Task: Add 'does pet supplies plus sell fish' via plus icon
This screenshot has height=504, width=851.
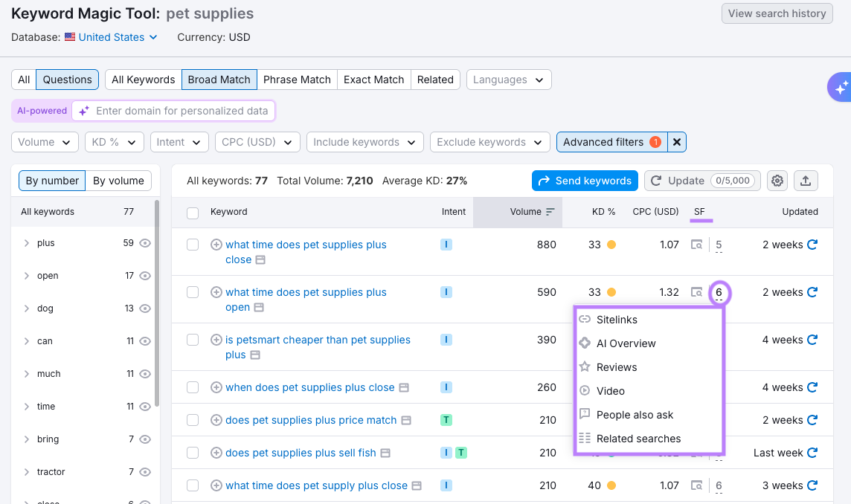Action: 216,453
